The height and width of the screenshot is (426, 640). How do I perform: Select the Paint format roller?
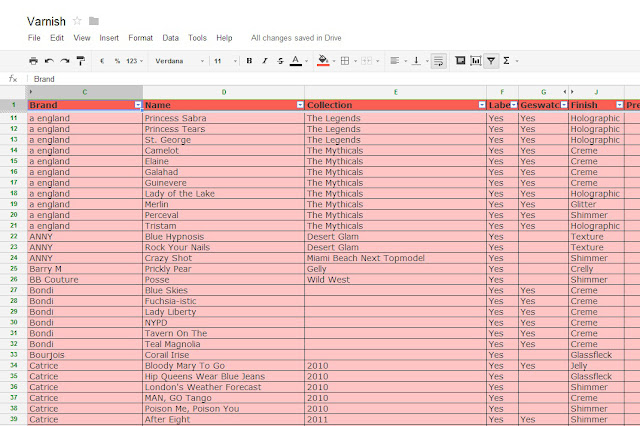[x=81, y=61]
